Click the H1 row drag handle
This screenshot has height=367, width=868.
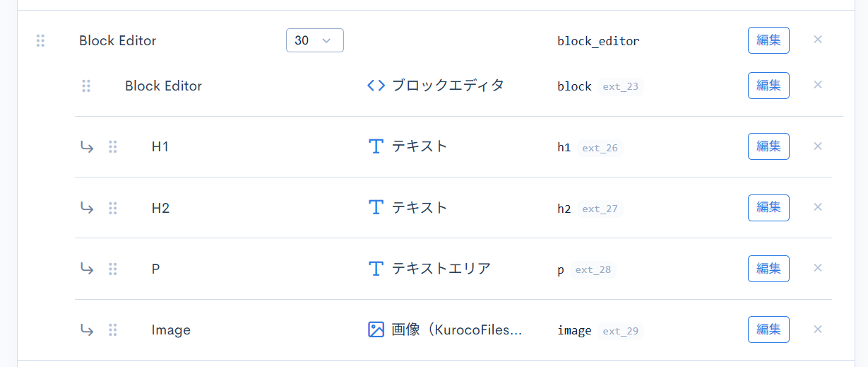coord(112,147)
